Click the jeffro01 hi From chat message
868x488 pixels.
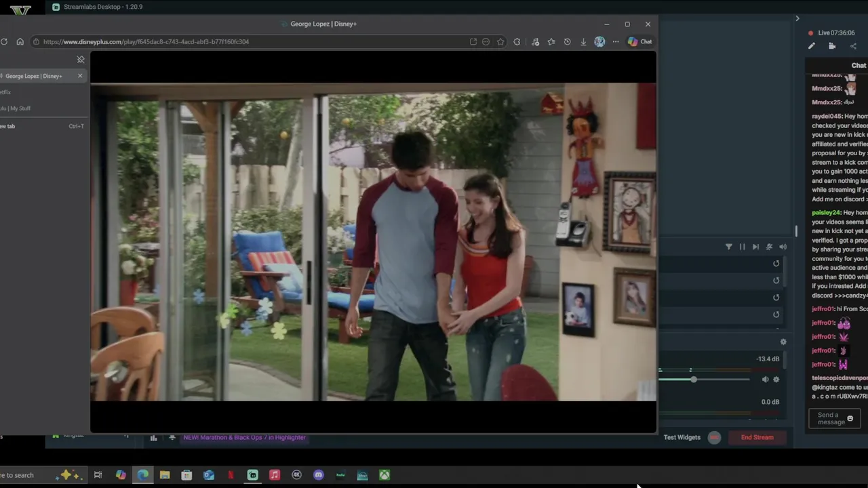pos(840,309)
